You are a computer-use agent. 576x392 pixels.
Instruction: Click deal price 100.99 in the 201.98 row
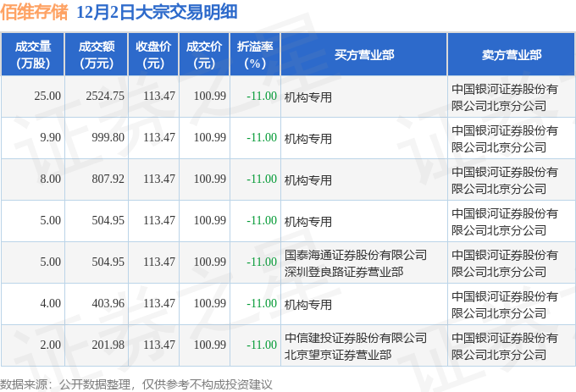(210, 345)
